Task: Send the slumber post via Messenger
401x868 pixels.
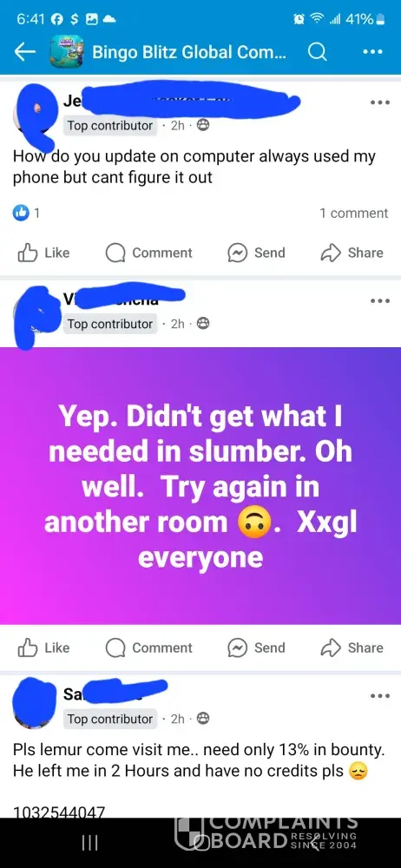Action: (256, 648)
